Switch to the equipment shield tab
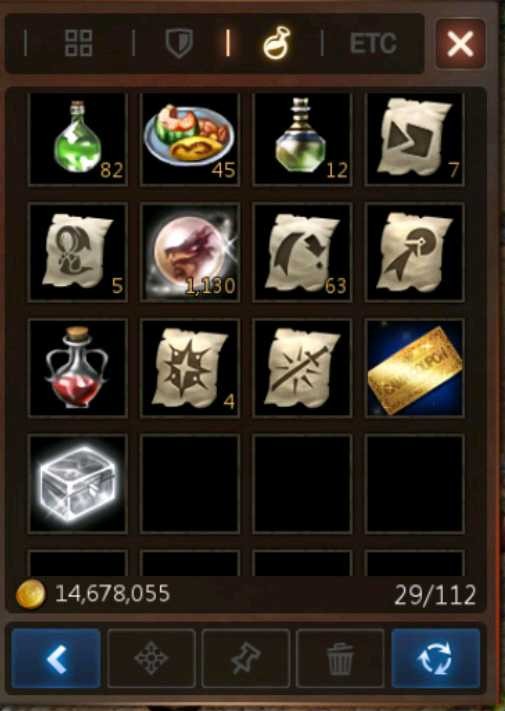The width and height of the screenshot is (505, 711). [x=179, y=43]
